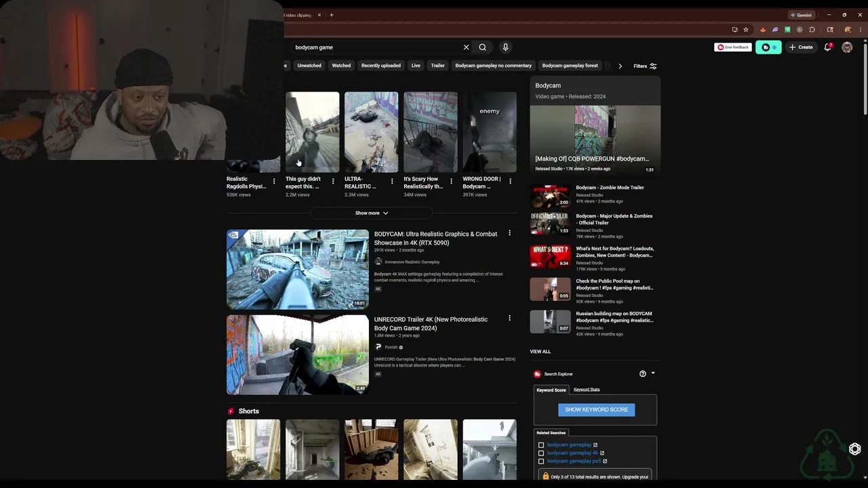Check the 'bodycam gameplay' checkbox

[x=540, y=445]
